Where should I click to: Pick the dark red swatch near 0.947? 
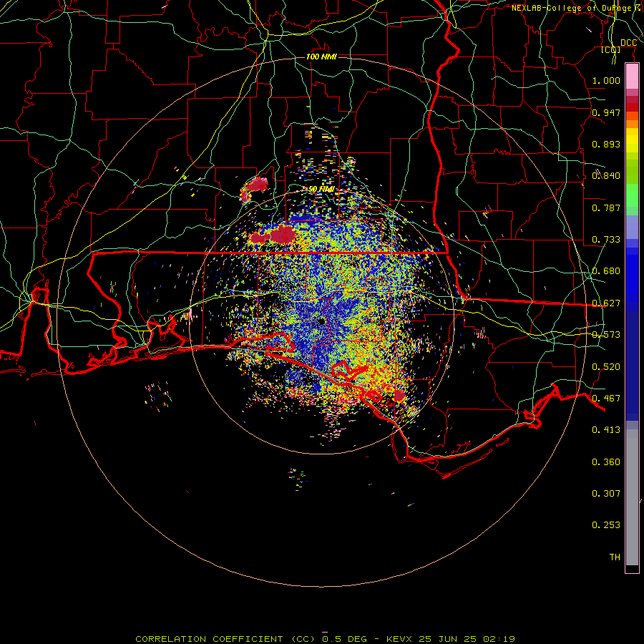[632, 107]
